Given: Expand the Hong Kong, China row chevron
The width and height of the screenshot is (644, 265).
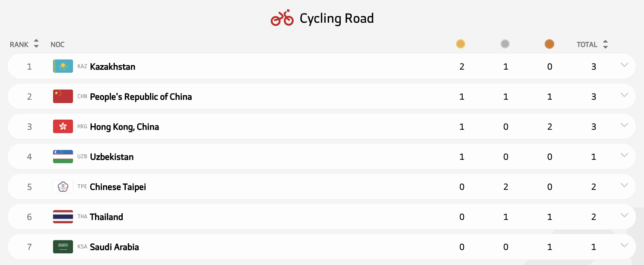Looking at the screenshot, I should (624, 125).
